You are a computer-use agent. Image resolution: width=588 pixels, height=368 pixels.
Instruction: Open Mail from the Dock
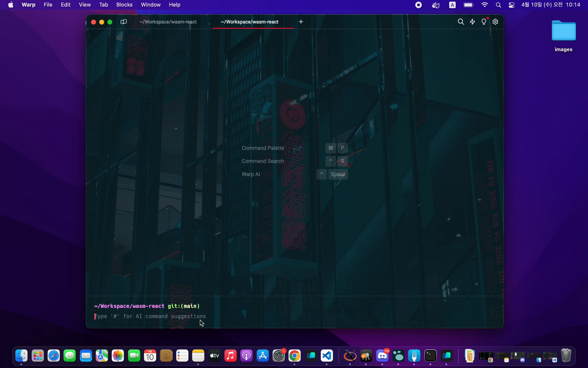coord(86,356)
